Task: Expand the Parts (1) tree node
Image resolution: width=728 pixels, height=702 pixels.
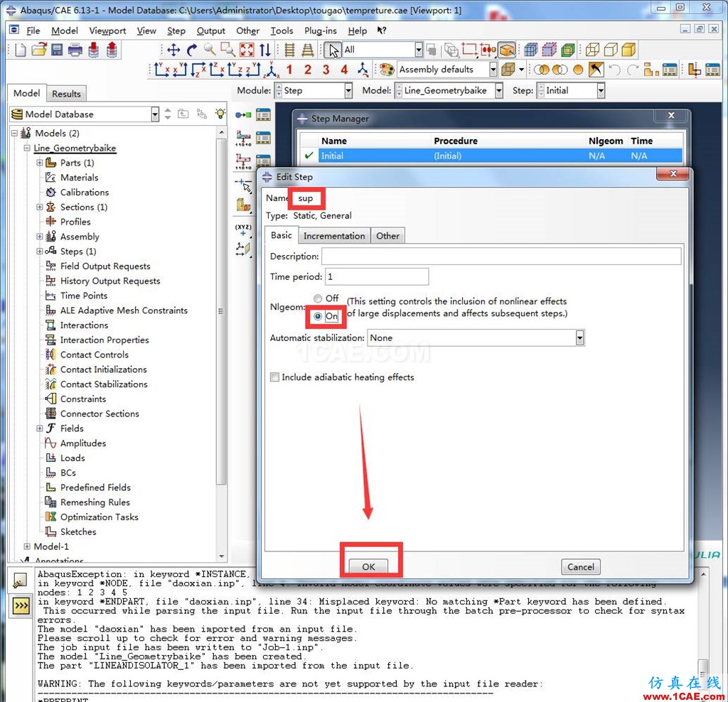Action: tap(40, 163)
